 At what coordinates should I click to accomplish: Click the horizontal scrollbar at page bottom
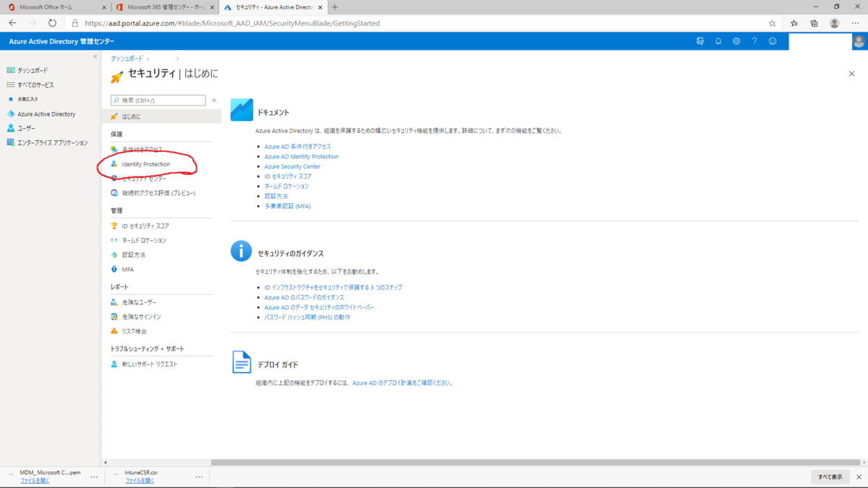(535, 462)
